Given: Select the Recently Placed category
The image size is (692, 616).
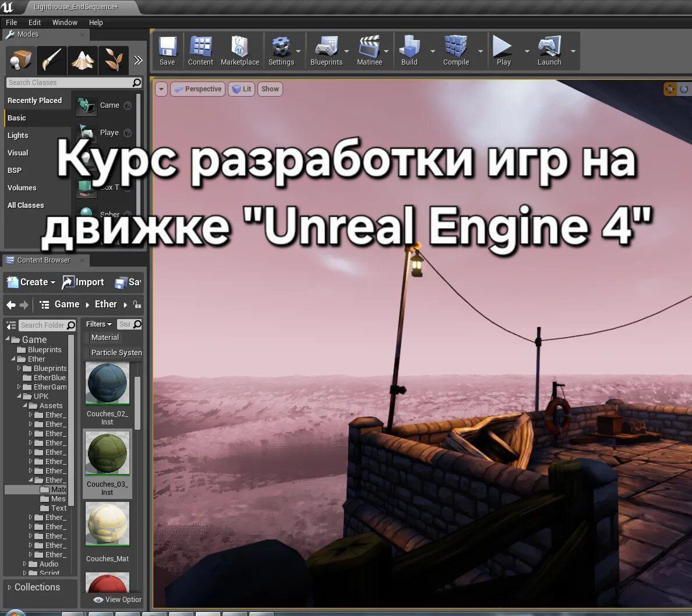Looking at the screenshot, I should [35, 101].
